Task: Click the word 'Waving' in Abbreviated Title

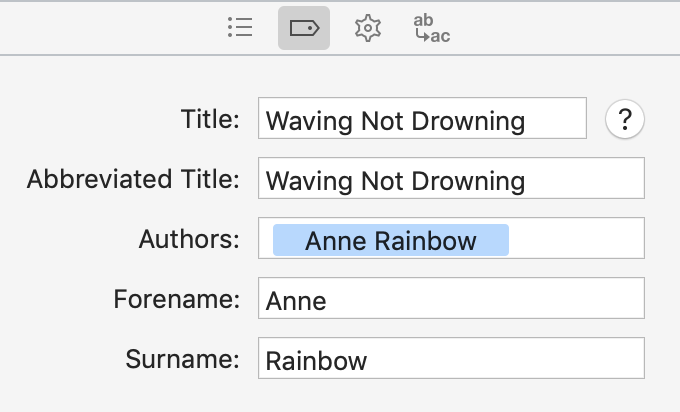Action: coord(309,180)
